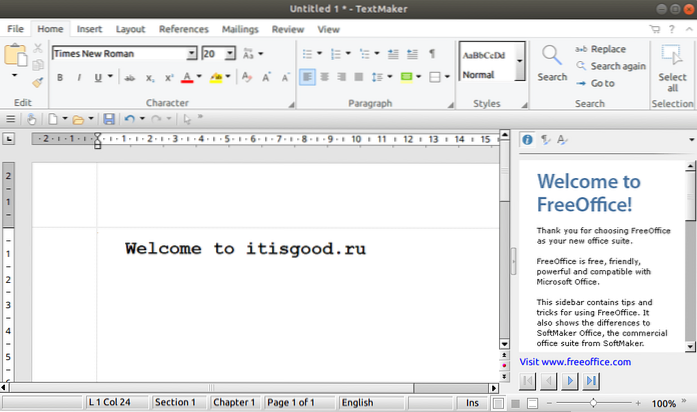Expand the Normal styles gallery

click(520, 63)
